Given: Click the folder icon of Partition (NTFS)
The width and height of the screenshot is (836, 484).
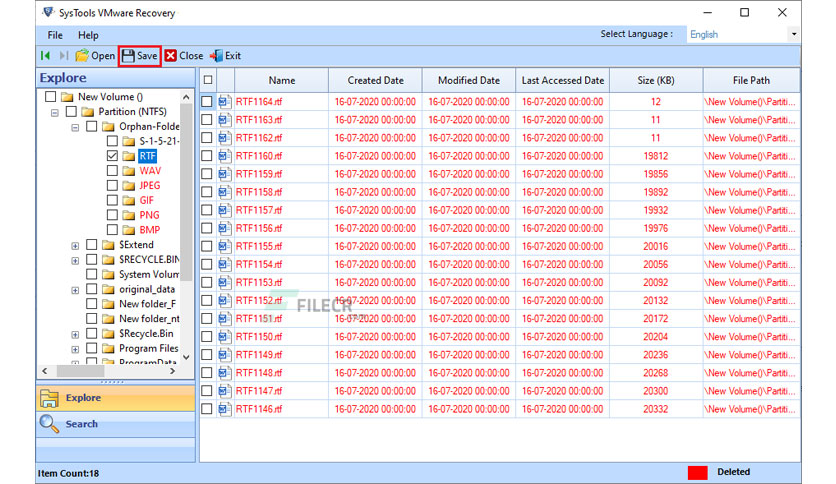Looking at the screenshot, I should [x=87, y=111].
